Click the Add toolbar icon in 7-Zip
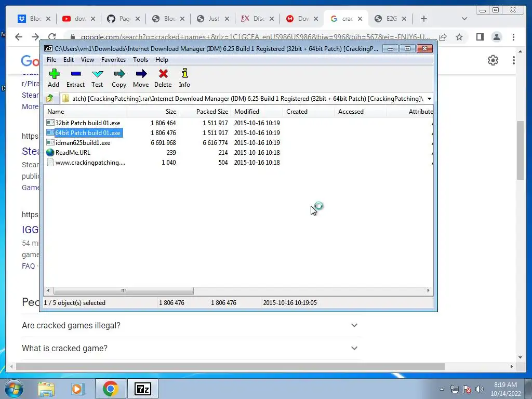Screen dimensions: 532x399 (54, 78)
